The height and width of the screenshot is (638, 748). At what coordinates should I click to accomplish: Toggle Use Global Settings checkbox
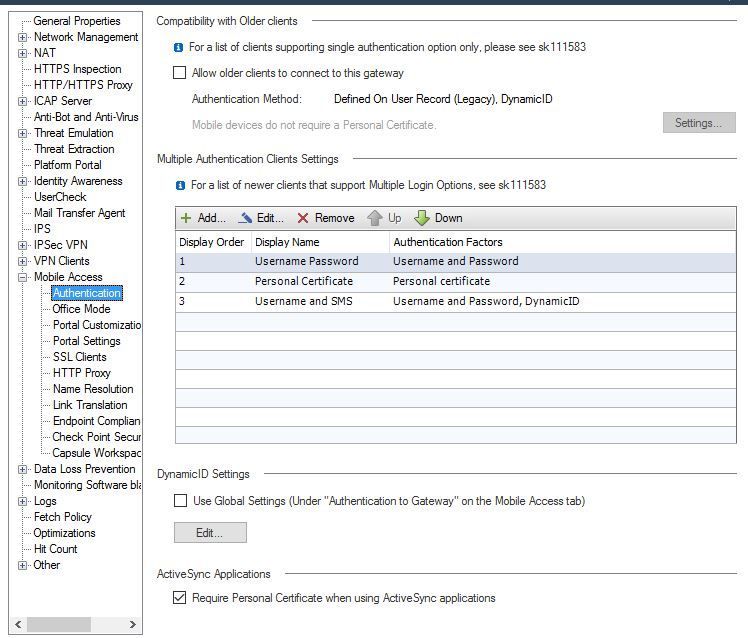[x=180, y=501]
